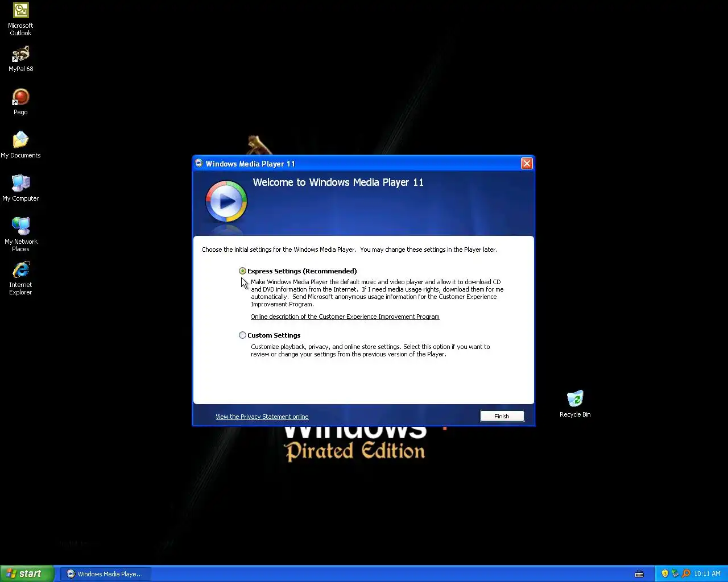The image size is (728, 582).
Task: Select the Microsoft Outlook desktop icon
Action: (x=20, y=19)
